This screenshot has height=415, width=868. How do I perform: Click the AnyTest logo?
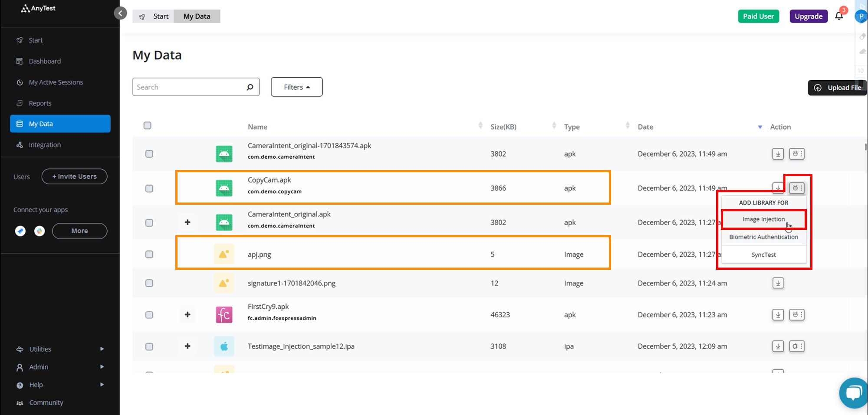(x=38, y=8)
